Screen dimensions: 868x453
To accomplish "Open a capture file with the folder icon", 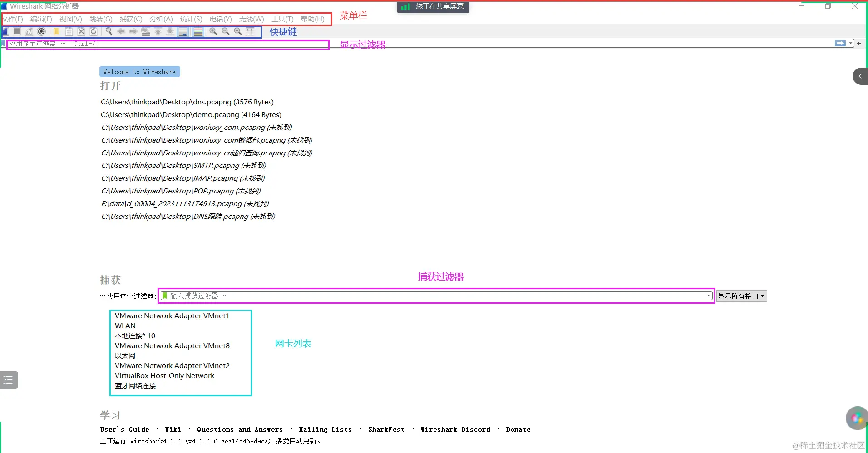I will (x=56, y=31).
